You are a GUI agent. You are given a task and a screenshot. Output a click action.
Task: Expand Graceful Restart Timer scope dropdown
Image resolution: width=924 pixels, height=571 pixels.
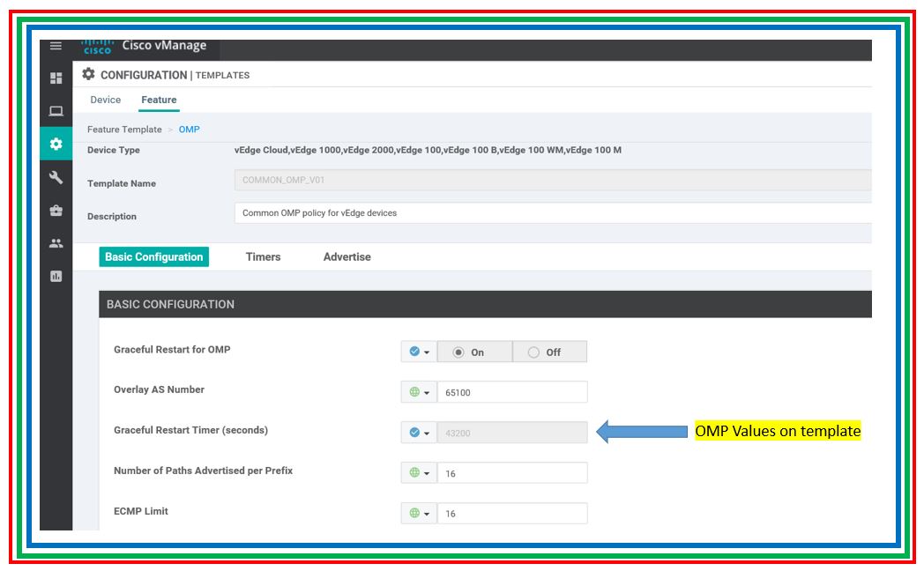(x=419, y=433)
